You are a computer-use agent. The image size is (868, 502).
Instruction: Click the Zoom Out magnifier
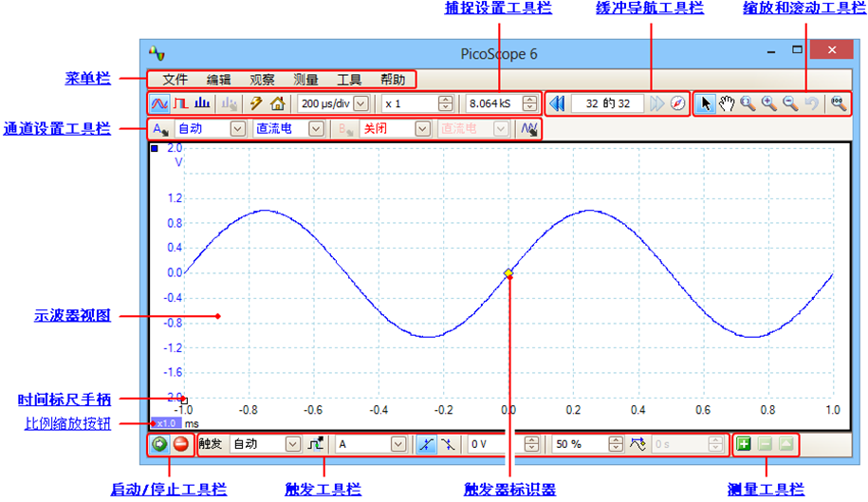[790, 103]
